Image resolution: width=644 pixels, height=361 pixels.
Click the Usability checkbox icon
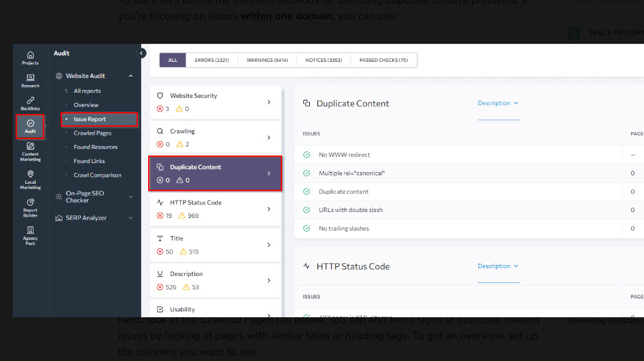160,309
